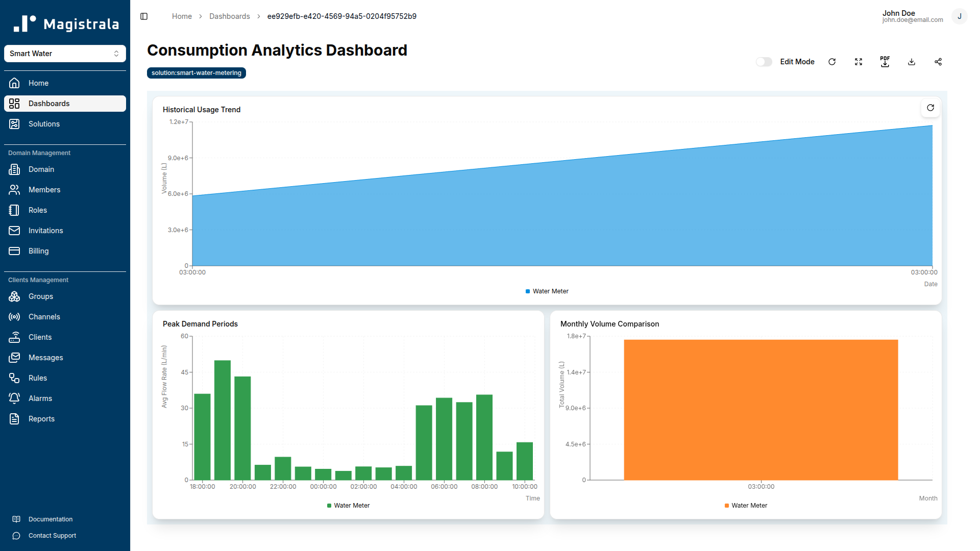The width and height of the screenshot is (980, 551).
Task: Select the Channels sidebar icon
Action: tap(14, 317)
